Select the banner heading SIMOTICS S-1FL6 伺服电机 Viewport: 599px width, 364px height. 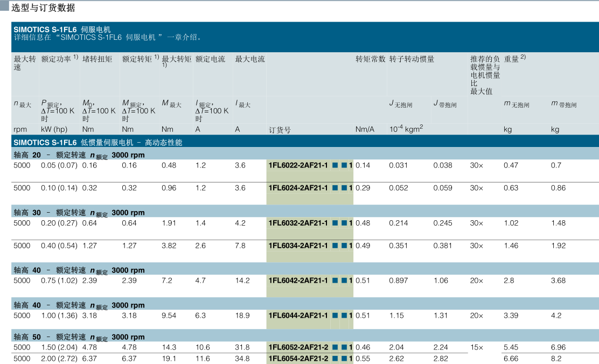coord(62,30)
